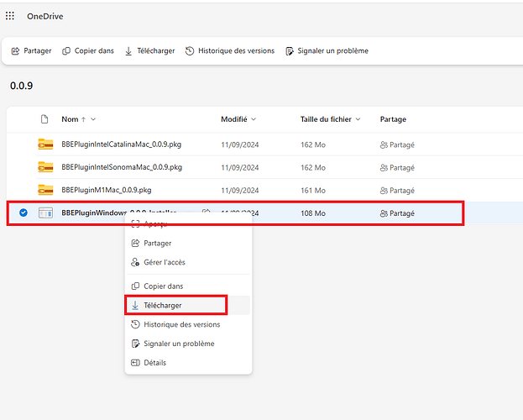The height and width of the screenshot is (420, 523).
Task: Choose Historique des versions in context menu
Action: [x=188, y=324]
